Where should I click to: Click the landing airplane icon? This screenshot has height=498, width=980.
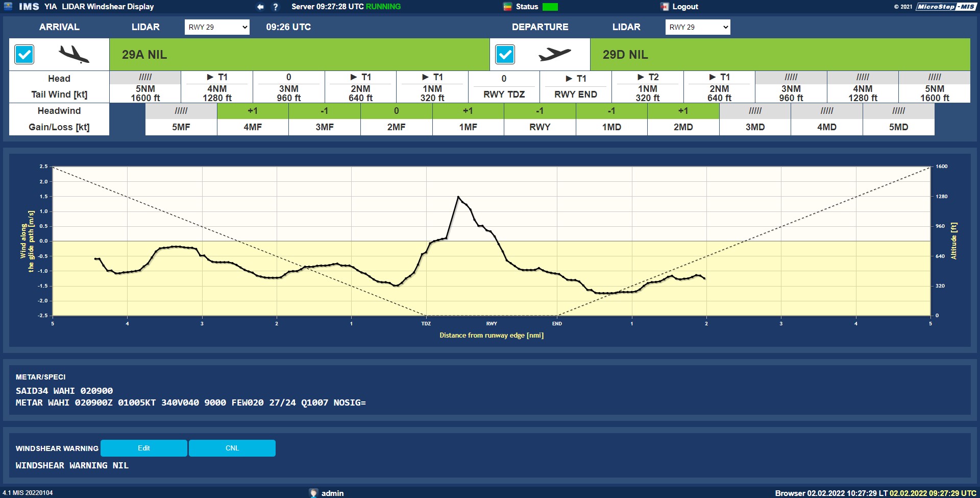click(74, 54)
